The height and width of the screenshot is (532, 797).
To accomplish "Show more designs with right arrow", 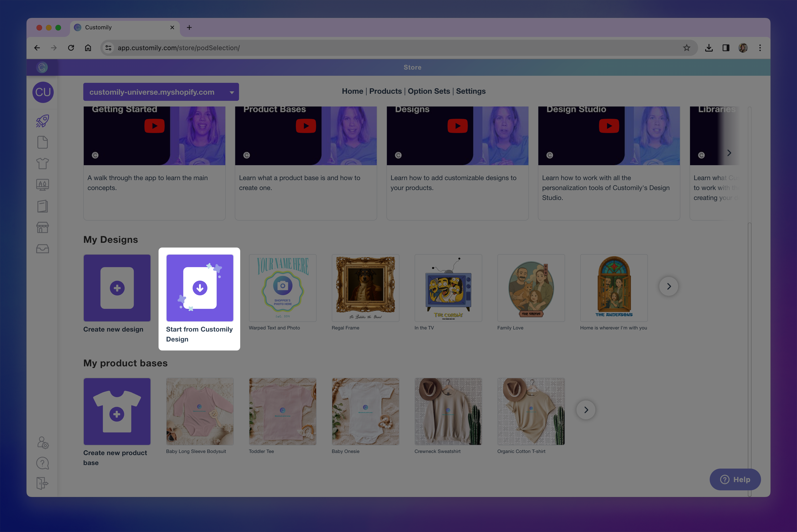I will [x=669, y=286].
